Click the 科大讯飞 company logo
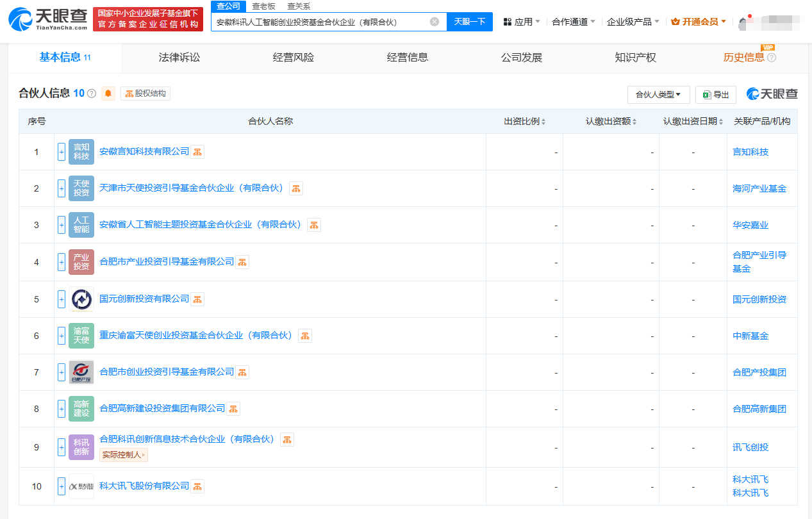The width and height of the screenshot is (812, 519). coord(81,486)
